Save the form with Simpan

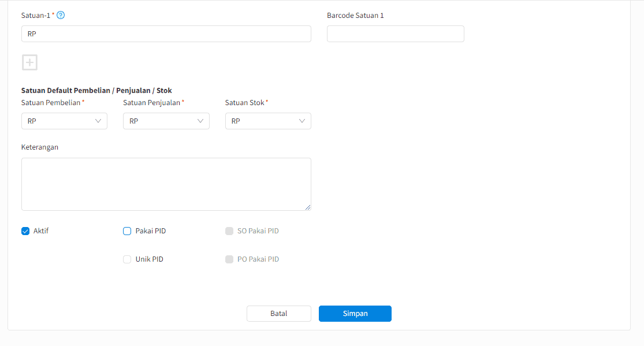click(x=355, y=314)
